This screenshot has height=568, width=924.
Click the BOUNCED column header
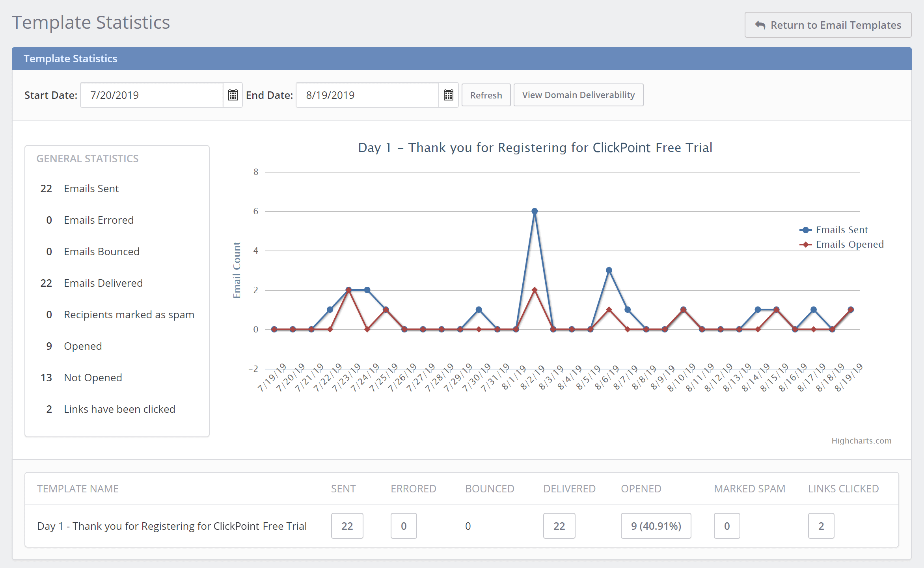pyautogui.click(x=490, y=488)
